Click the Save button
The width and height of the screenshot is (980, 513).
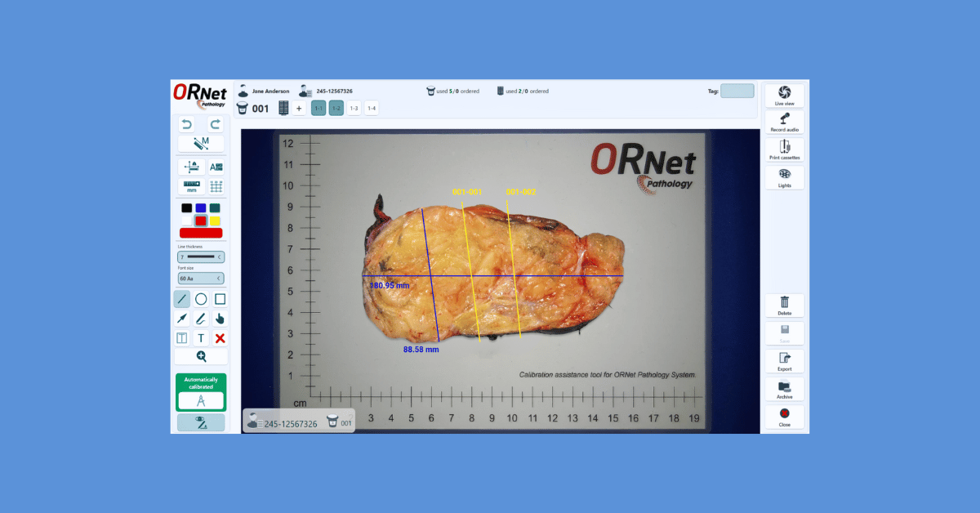point(785,333)
